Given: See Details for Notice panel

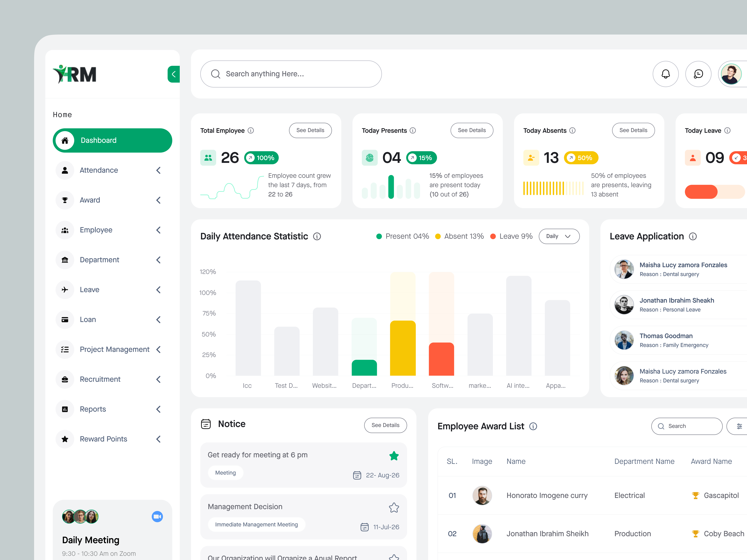Looking at the screenshot, I should point(385,425).
